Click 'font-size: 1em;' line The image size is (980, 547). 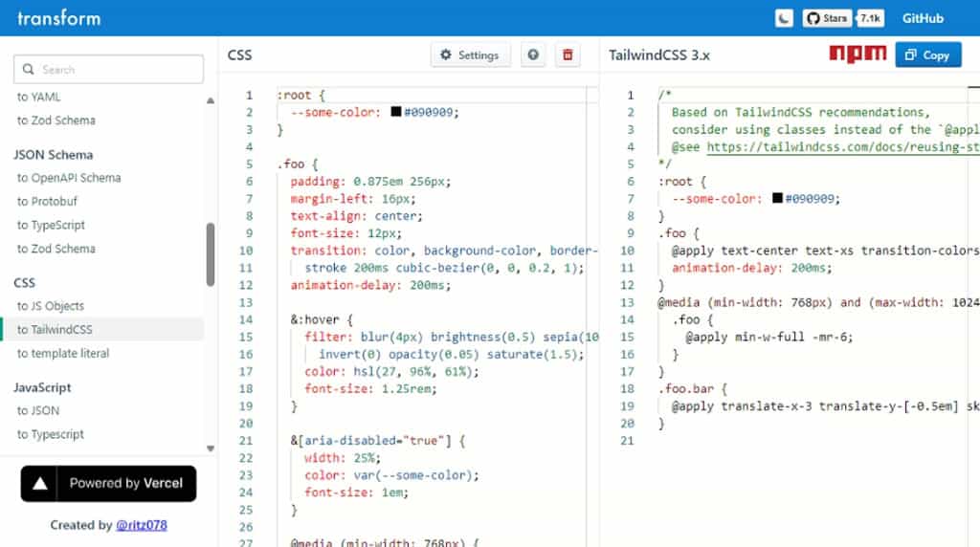click(356, 492)
